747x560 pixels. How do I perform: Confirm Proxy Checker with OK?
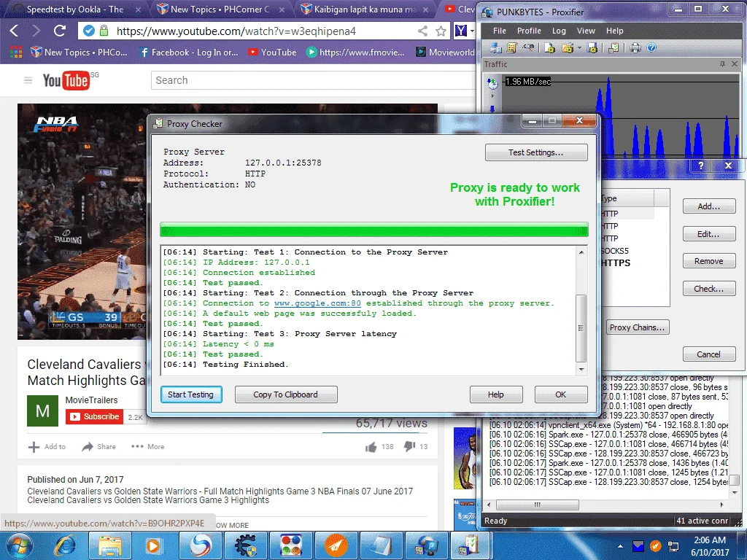[x=561, y=394]
